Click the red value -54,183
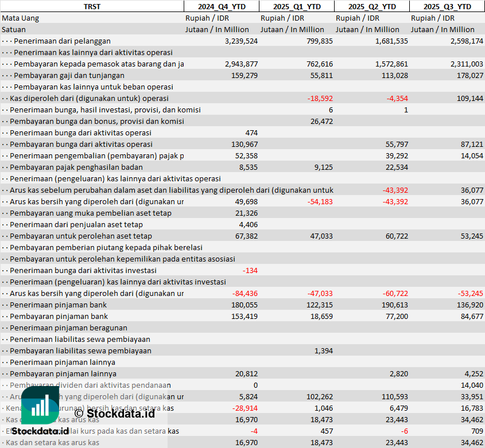This screenshot has width=485, height=448. [x=320, y=201]
